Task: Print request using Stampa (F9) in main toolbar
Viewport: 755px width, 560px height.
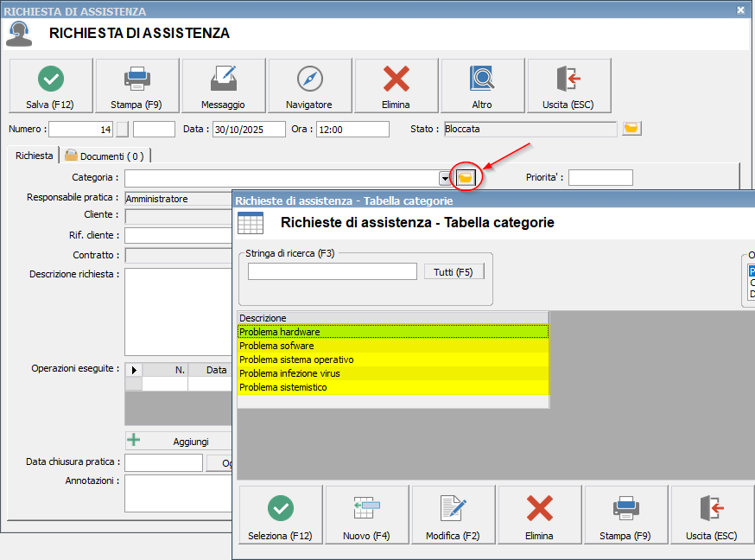Action: [x=136, y=86]
